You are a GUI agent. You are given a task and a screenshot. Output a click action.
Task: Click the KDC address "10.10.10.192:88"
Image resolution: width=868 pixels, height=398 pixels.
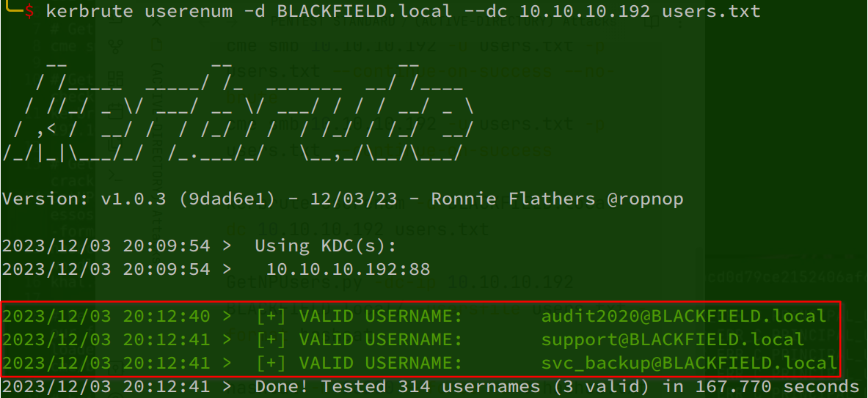(x=349, y=270)
